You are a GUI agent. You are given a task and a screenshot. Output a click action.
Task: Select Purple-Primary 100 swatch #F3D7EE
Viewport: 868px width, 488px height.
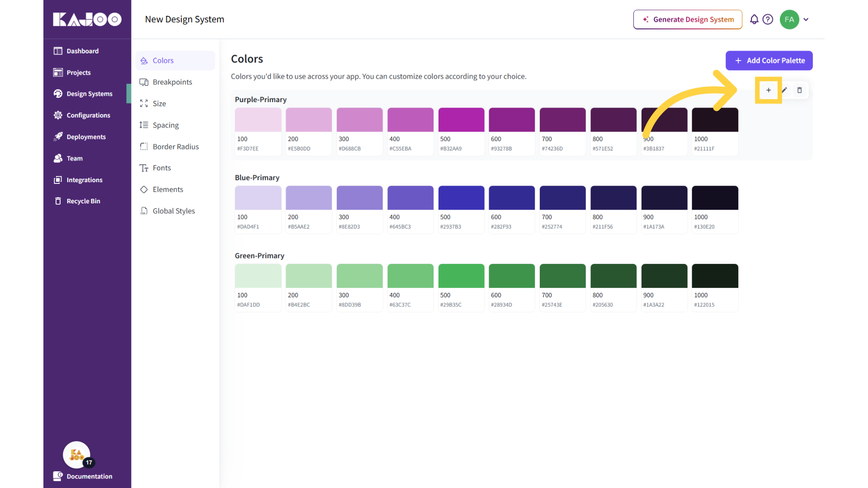pyautogui.click(x=258, y=132)
